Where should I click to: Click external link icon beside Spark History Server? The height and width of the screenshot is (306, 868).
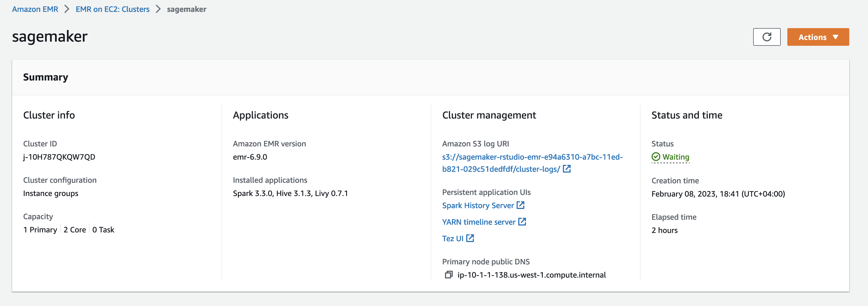520,205
